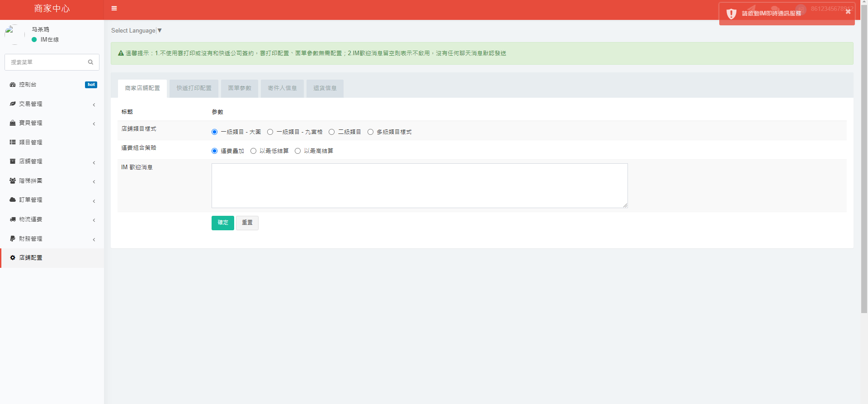Click the 參數 column header
The width and height of the screenshot is (868, 404).
(x=217, y=112)
